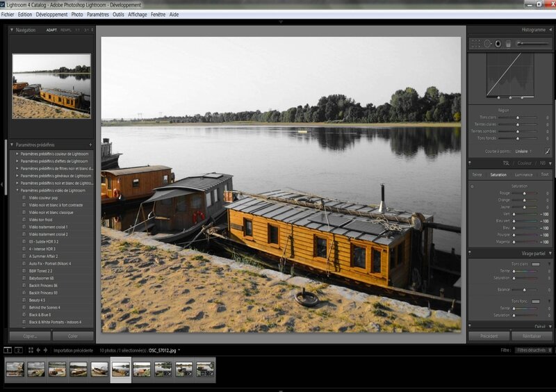Select the graduated filter tool
Image resolution: width=556 pixels, height=392 pixels.
[x=508, y=44]
